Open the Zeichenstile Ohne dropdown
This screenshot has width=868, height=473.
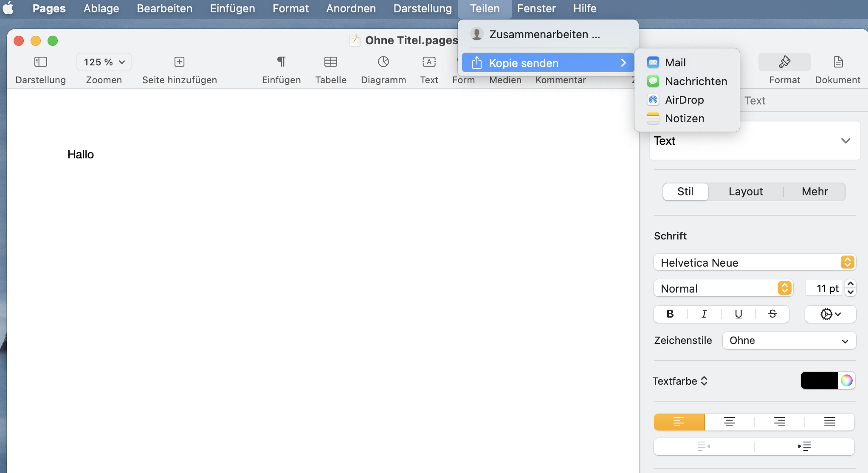[789, 341]
